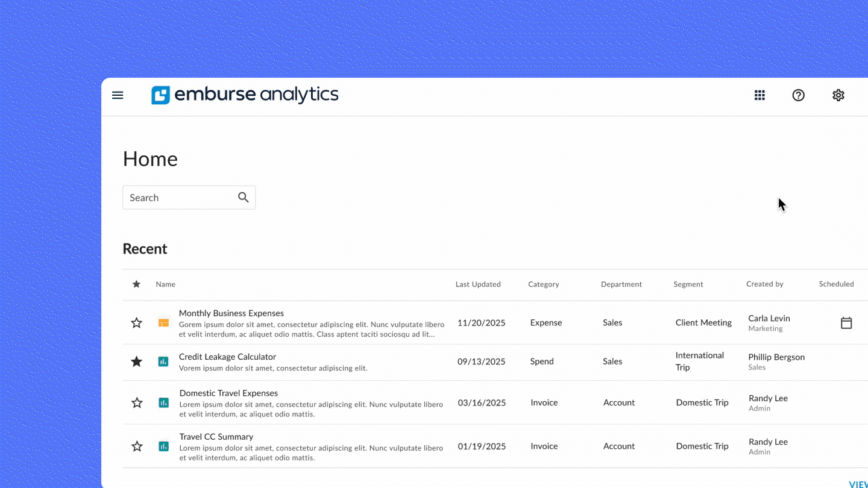Click the date 11/20/2025
Viewport: 868px width, 488px height.
[482, 323]
